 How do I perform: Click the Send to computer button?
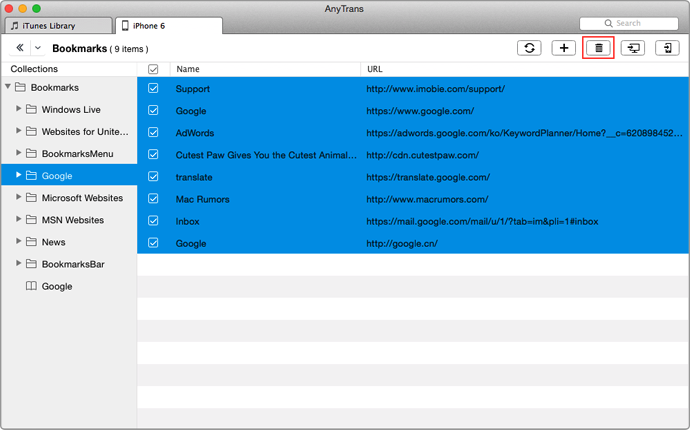633,48
